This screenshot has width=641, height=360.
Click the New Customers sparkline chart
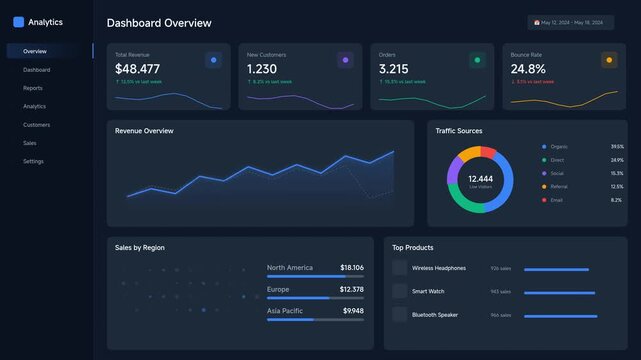tap(300, 102)
